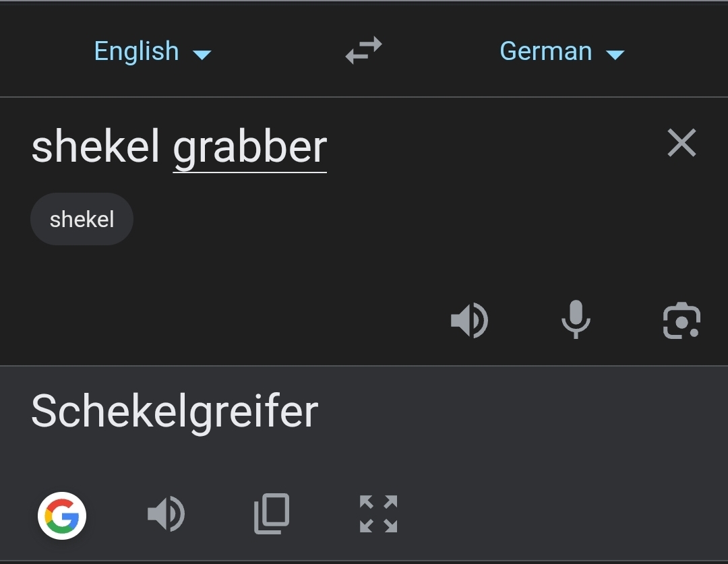Open the German target language selector
This screenshot has height=564, width=728.
[546, 51]
